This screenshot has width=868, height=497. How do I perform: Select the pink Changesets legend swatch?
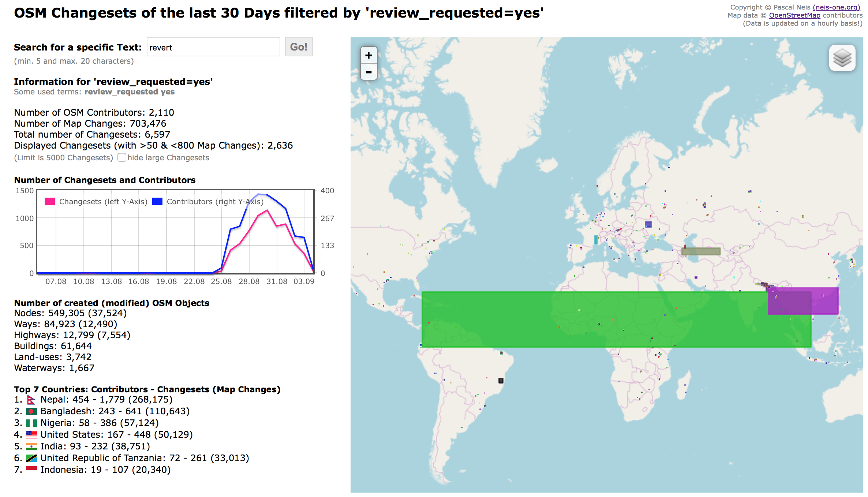[x=49, y=201]
